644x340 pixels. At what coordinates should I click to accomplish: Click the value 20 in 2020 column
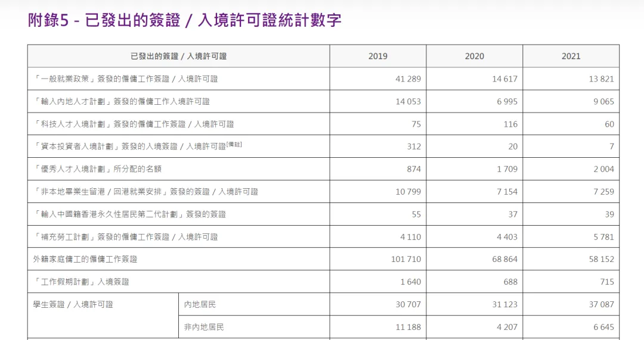[513, 146]
